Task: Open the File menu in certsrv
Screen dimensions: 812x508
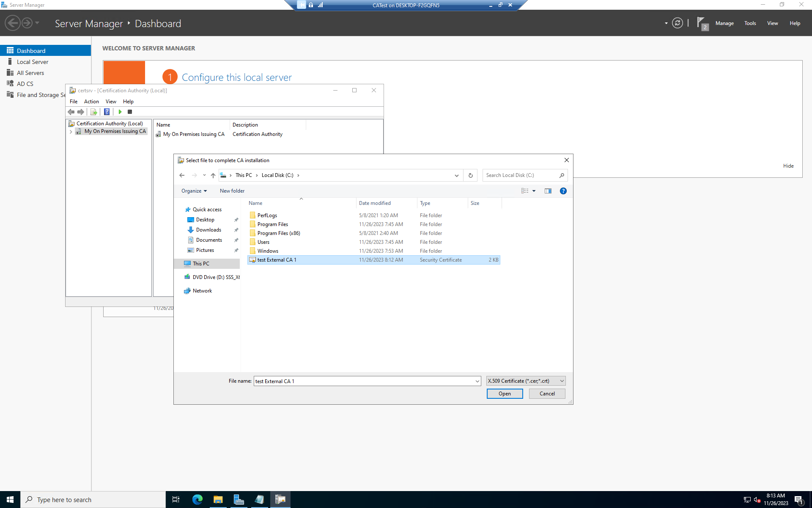Action: pyautogui.click(x=74, y=102)
